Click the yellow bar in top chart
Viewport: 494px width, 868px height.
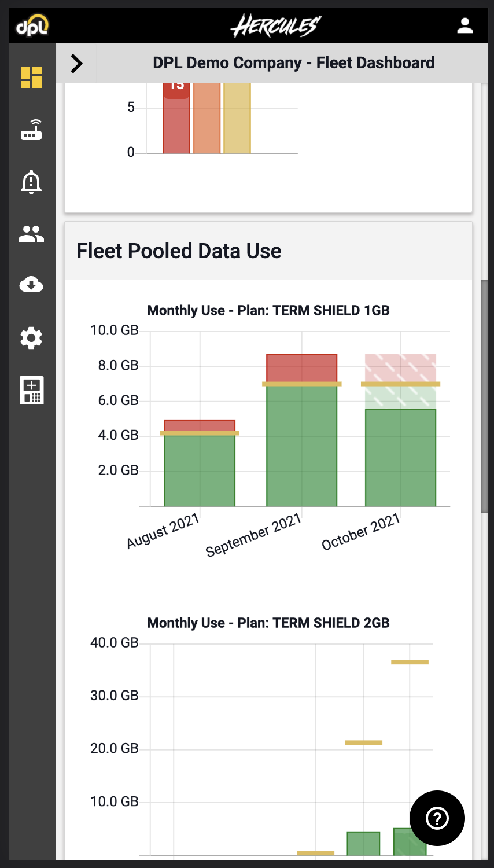tap(237, 118)
